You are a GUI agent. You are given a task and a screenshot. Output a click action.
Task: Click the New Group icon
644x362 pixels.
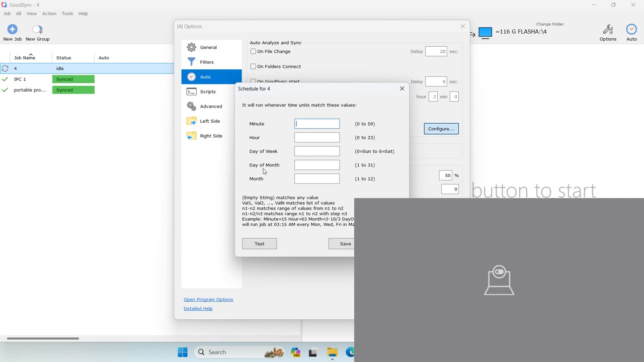[x=37, y=29]
